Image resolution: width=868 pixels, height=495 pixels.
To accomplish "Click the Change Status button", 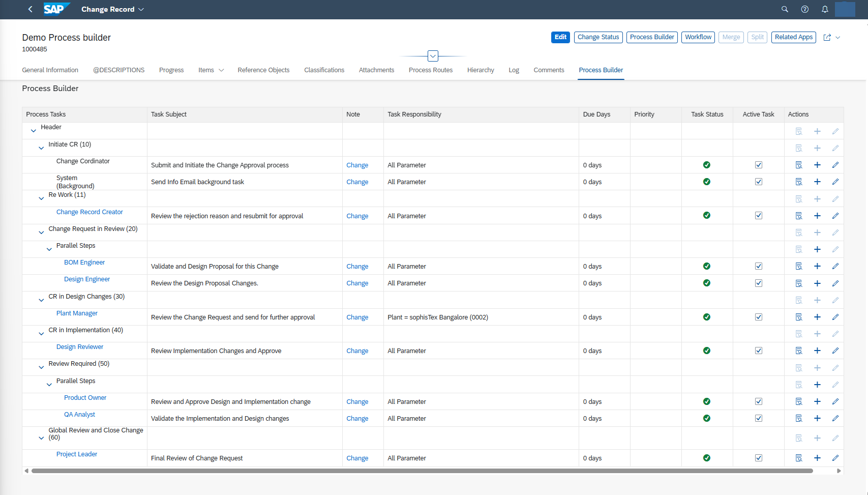I will [x=598, y=37].
